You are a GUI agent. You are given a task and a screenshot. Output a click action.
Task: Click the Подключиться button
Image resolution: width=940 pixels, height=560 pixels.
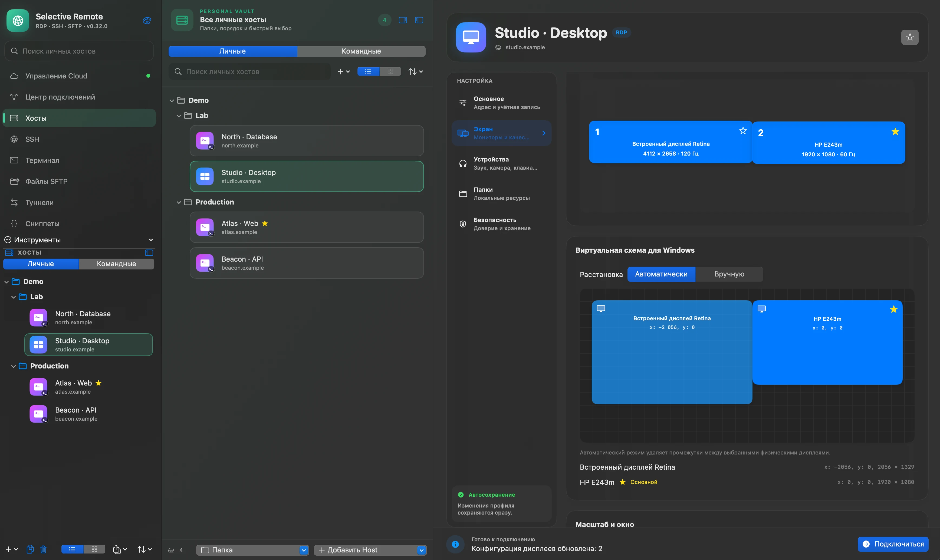pos(893,544)
